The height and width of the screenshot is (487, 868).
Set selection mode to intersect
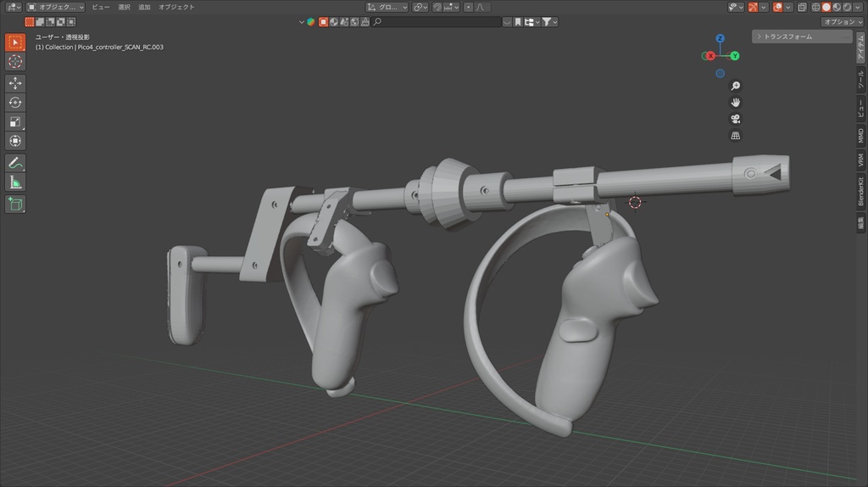tap(71, 21)
